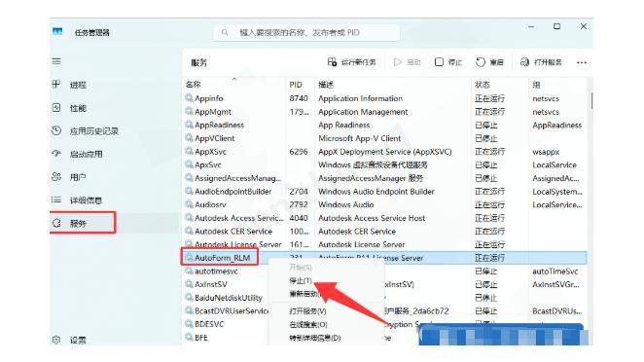Image resolution: width=644 pixels, height=362 pixels.
Task: Click the services list vertical scrollbar thumb
Action: point(591,100)
